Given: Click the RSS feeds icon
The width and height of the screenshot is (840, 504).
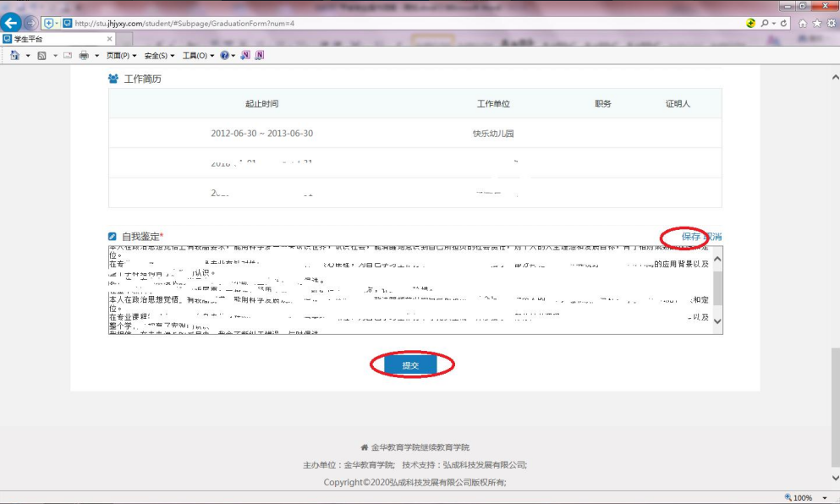Looking at the screenshot, I should click(x=41, y=55).
